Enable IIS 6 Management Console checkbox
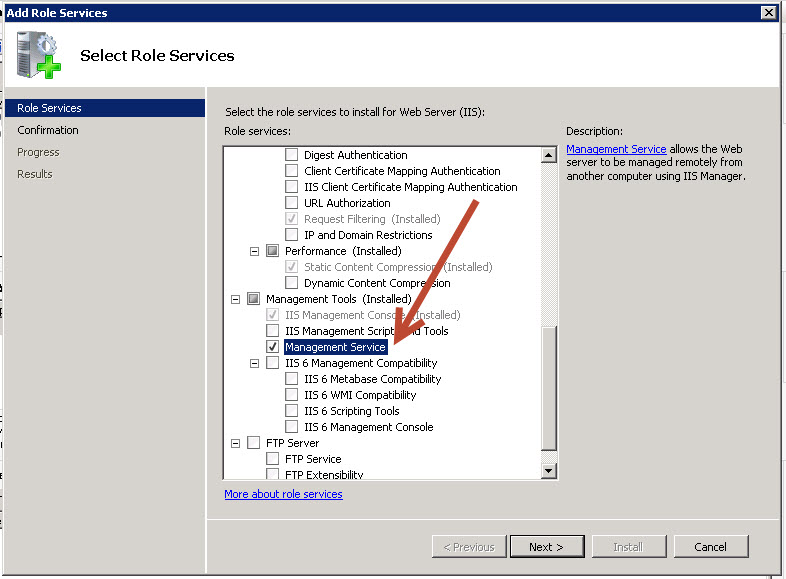 (291, 427)
